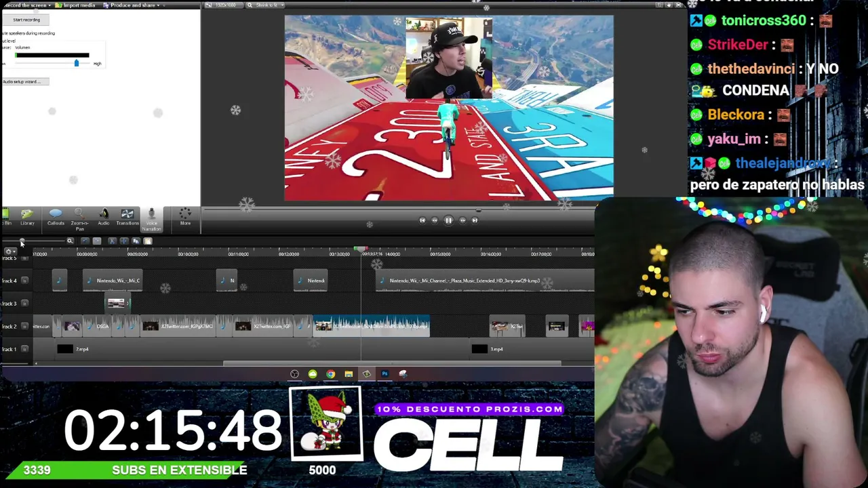Click the copy tool in timeline toolbar

point(136,241)
